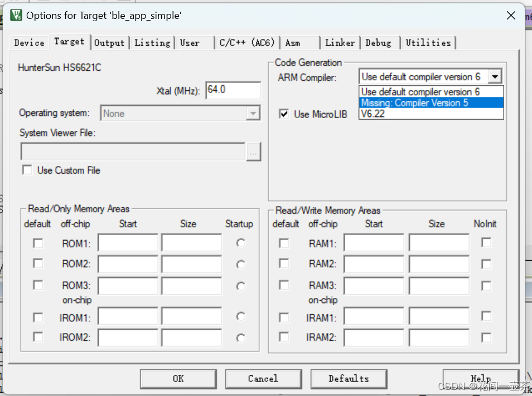Enable the Use Custom File checkbox
The image size is (532, 396).
pos(27,170)
